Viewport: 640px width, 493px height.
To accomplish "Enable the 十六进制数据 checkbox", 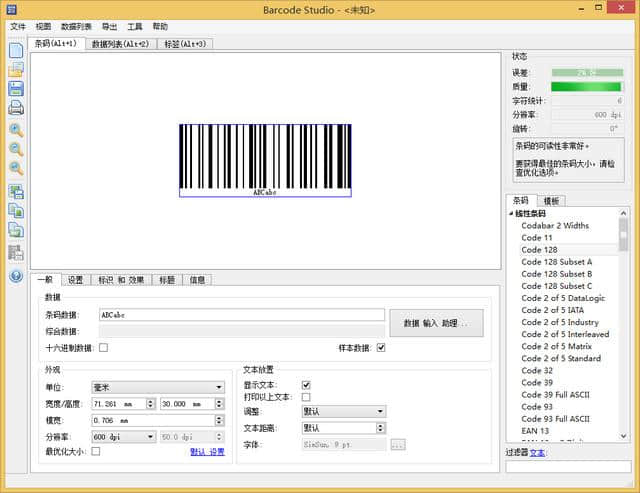I will point(103,348).
